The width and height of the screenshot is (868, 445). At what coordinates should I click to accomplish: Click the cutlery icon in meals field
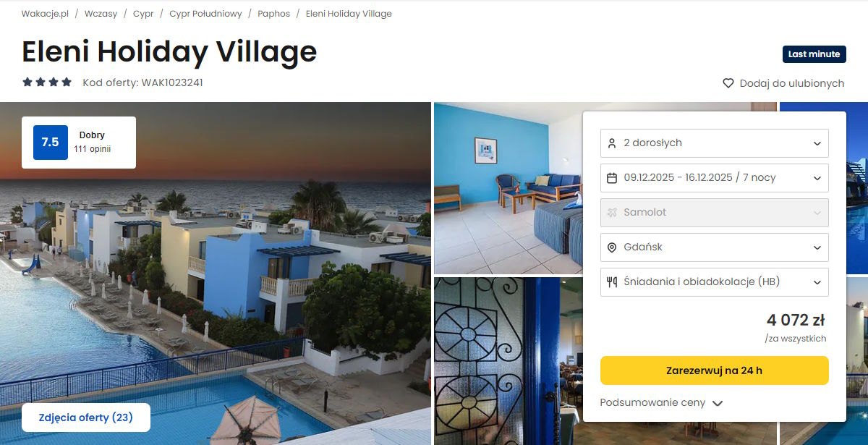click(612, 282)
